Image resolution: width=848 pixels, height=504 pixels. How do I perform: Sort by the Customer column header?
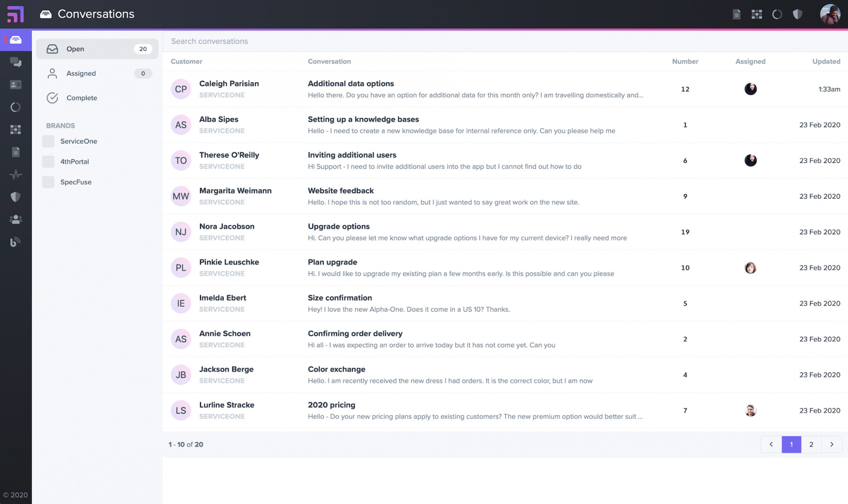[x=186, y=61]
